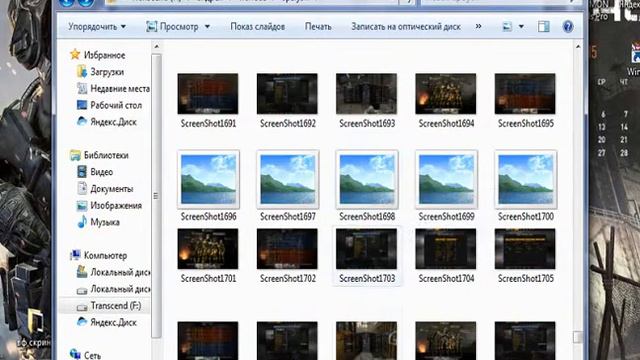Image resolution: width=640 pixels, height=360 pixels.
Task: Click the Просмотр button
Action: click(x=172, y=27)
